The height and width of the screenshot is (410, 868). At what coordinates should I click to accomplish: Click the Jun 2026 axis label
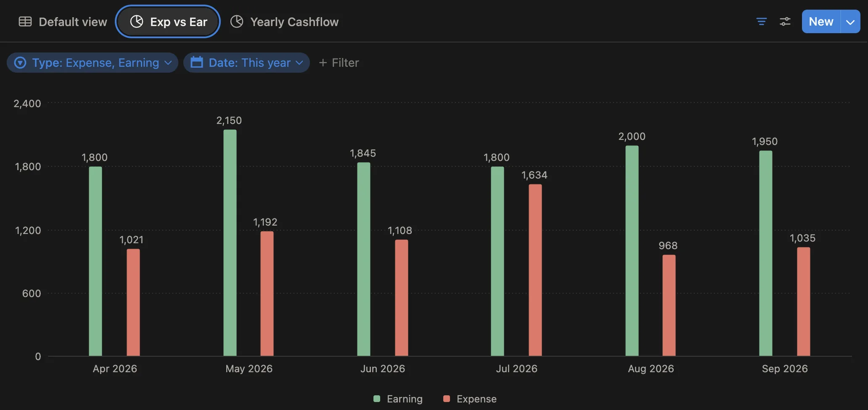pos(383,369)
